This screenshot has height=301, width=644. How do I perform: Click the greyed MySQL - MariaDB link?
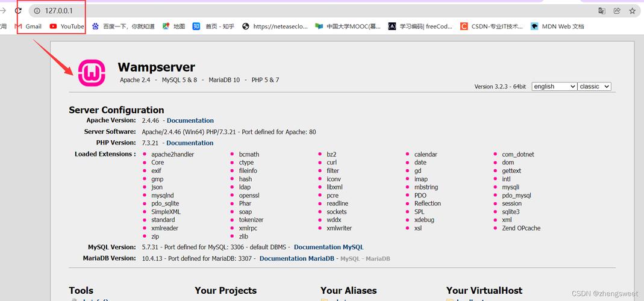365,259
